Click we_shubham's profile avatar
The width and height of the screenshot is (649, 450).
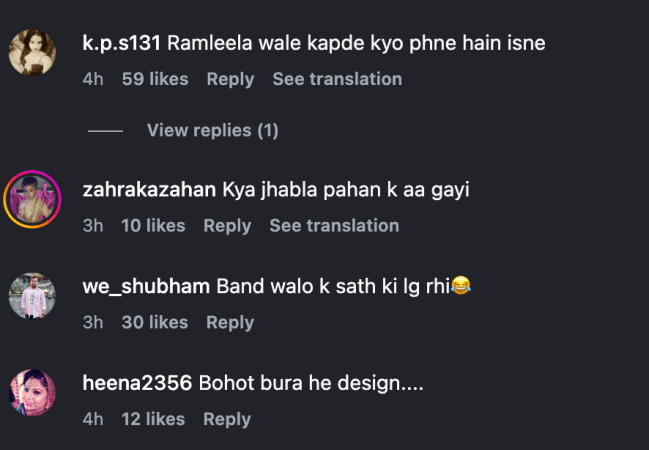32,295
